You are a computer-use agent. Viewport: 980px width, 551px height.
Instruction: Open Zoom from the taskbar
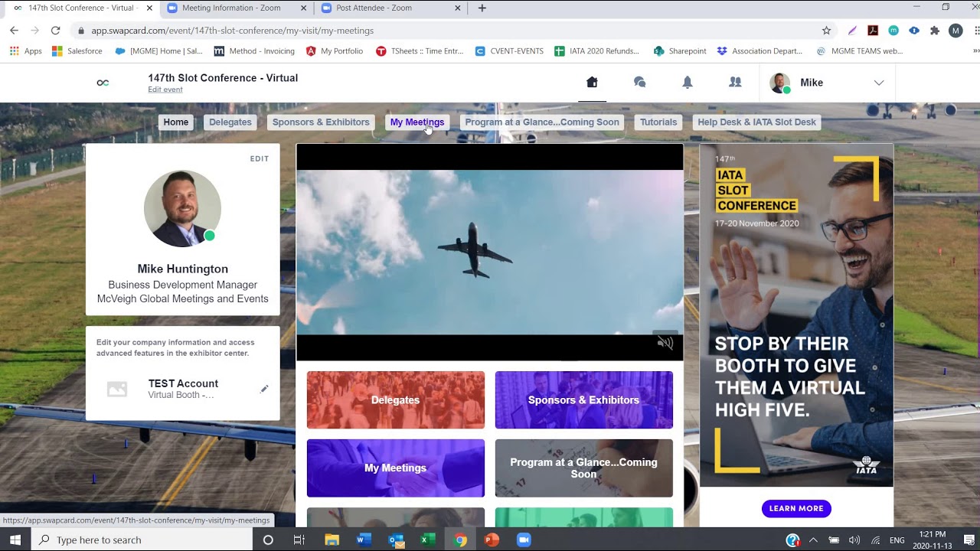pyautogui.click(x=524, y=540)
